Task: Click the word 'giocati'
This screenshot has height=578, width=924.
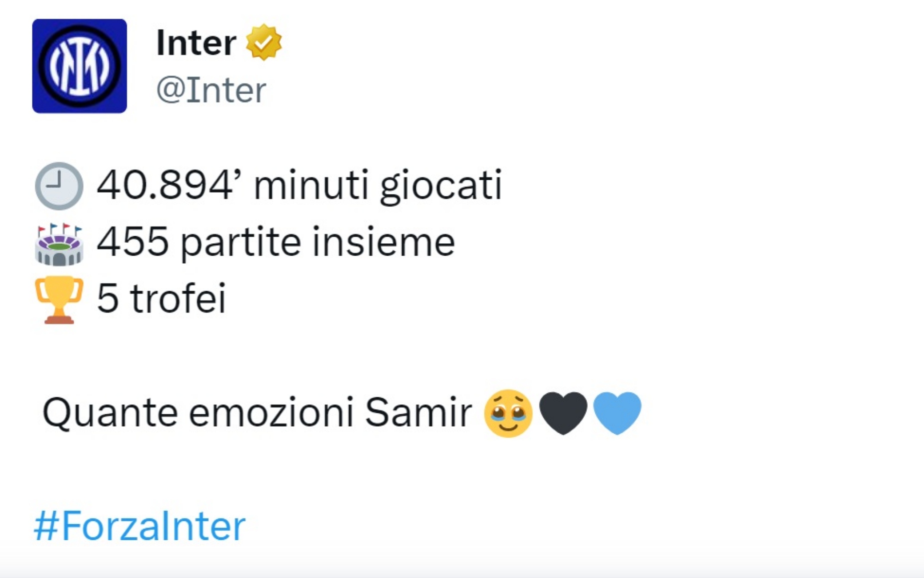Action: 441,187
